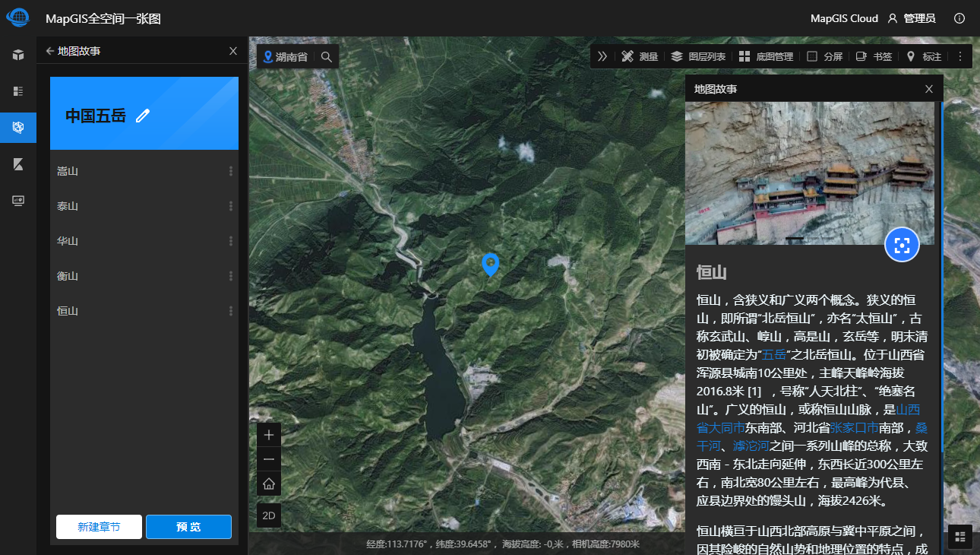Zoom in with the plus button
Image resolution: width=980 pixels, height=555 pixels.
pyautogui.click(x=269, y=435)
